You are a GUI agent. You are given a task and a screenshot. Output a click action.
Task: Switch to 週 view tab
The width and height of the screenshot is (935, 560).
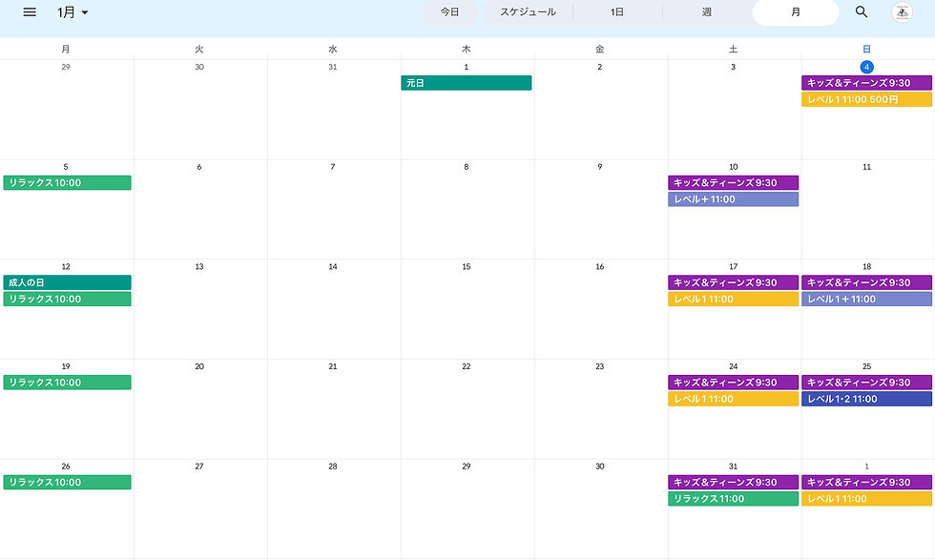click(707, 12)
